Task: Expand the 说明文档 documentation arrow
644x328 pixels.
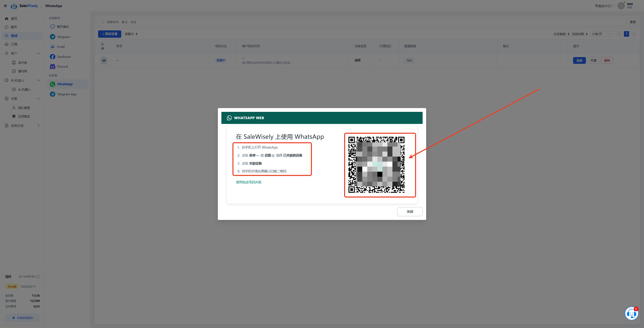Action: pyautogui.click(x=38, y=125)
